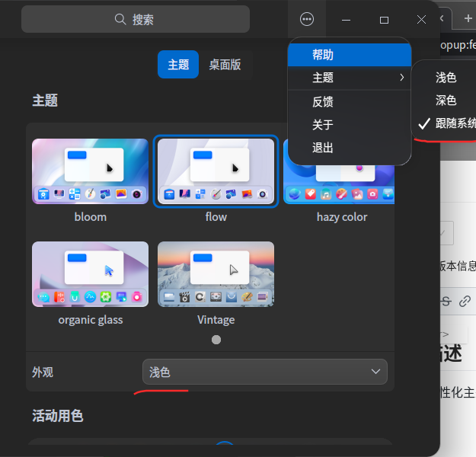Open the 外观 浅色 dropdown
This screenshot has width=476, height=457.
(265, 372)
